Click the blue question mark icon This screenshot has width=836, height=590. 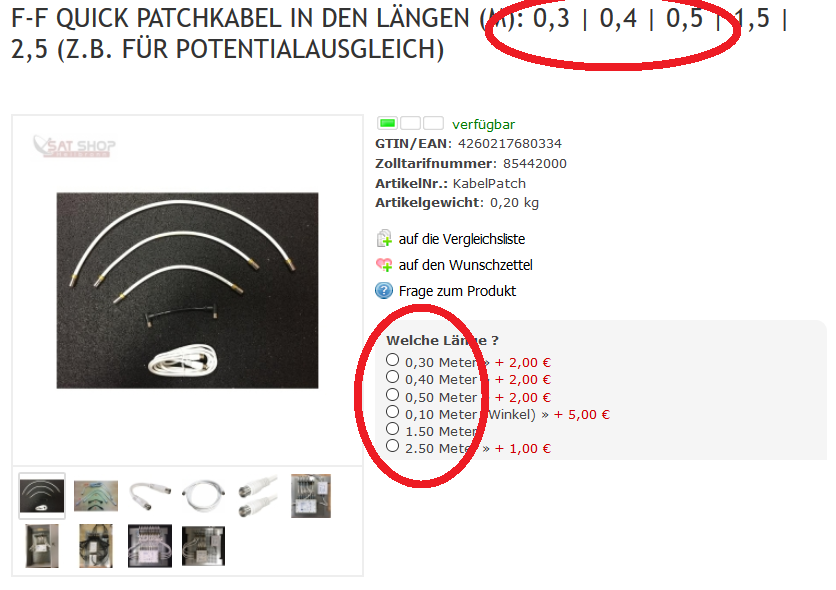[384, 290]
